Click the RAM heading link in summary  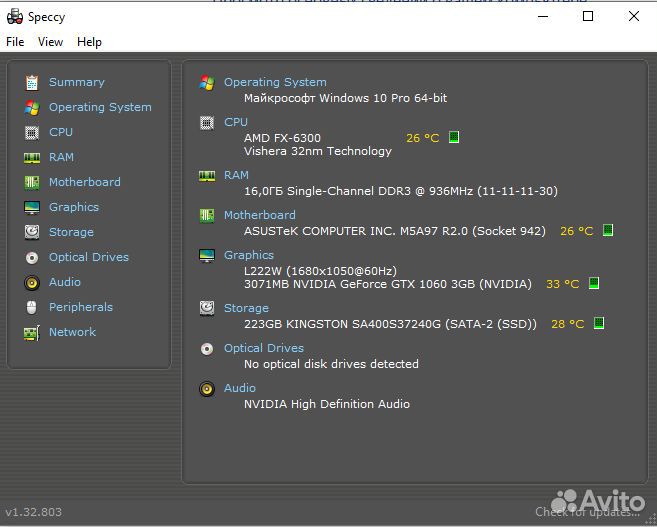point(236,175)
